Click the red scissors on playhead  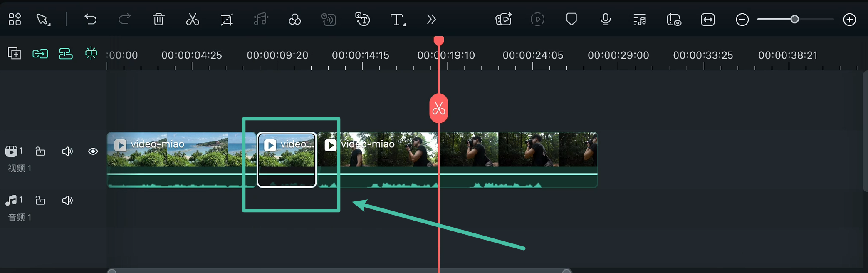click(439, 109)
